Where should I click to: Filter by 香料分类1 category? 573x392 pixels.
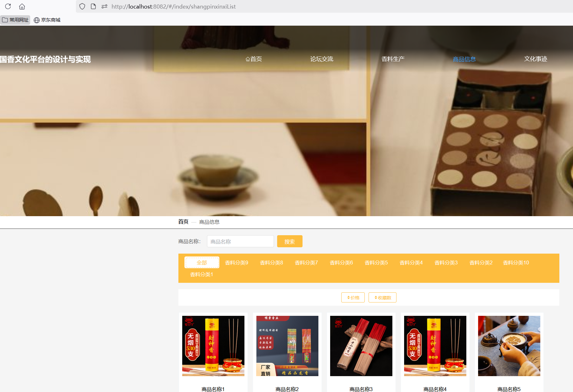click(x=202, y=274)
